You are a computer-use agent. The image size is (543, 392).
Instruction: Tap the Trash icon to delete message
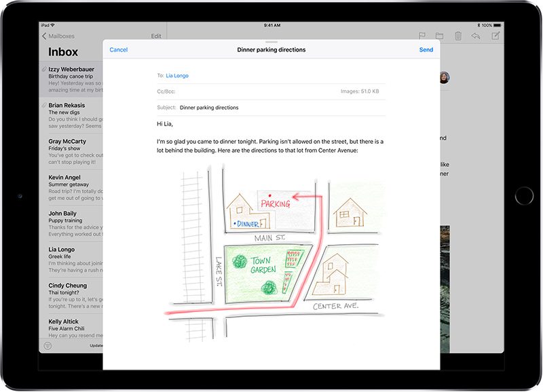click(458, 36)
